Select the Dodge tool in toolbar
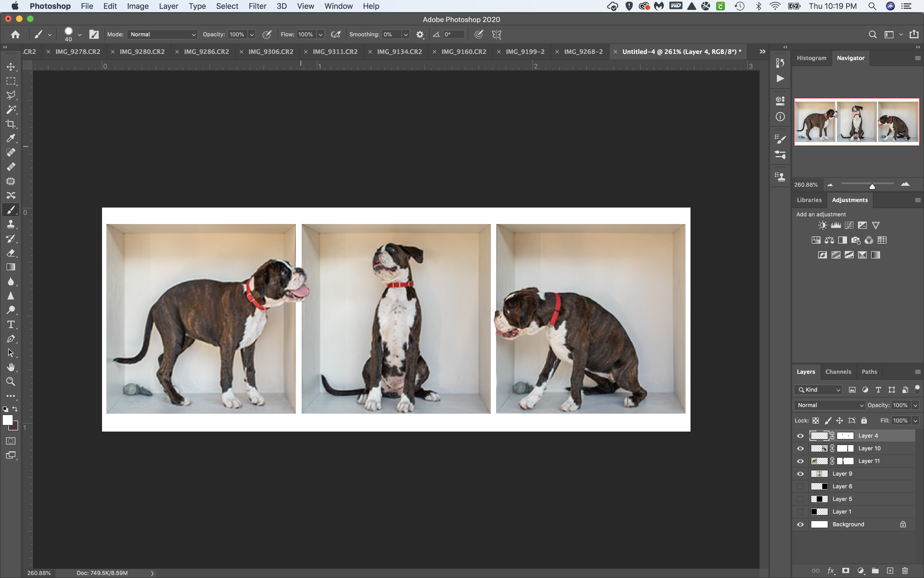Image resolution: width=924 pixels, height=578 pixels. point(11,310)
